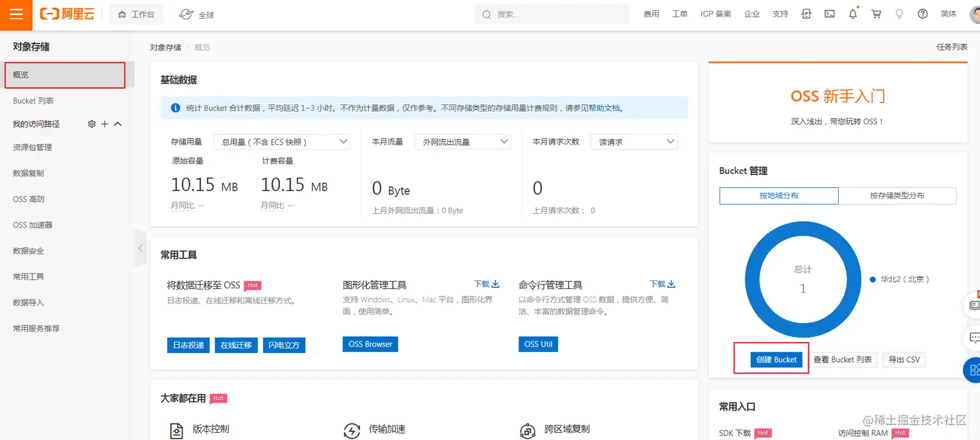
Task: Open OSS 加速器 in the sidebar
Action: pyautogui.click(x=32, y=226)
